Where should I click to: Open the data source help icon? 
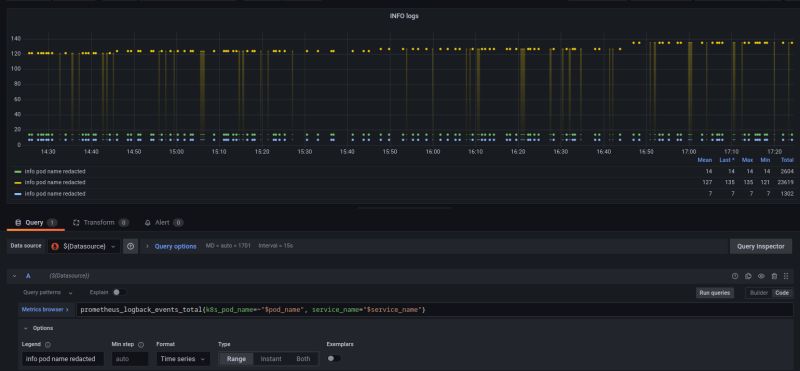131,246
